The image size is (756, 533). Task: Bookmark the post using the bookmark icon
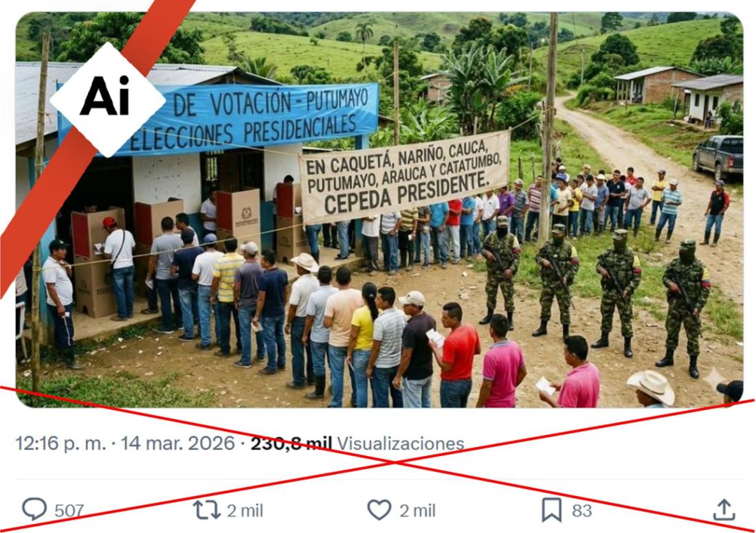pyautogui.click(x=552, y=510)
